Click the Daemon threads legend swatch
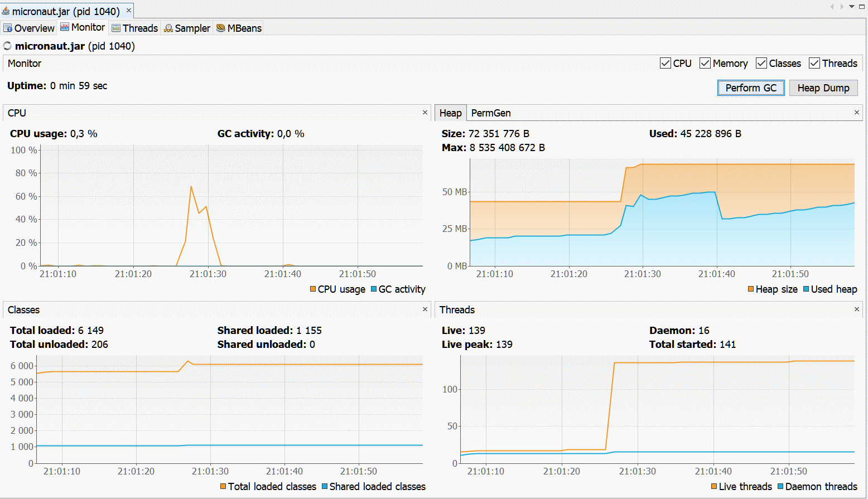The width and height of the screenshot is (868, 499). (x=780, y=486)
